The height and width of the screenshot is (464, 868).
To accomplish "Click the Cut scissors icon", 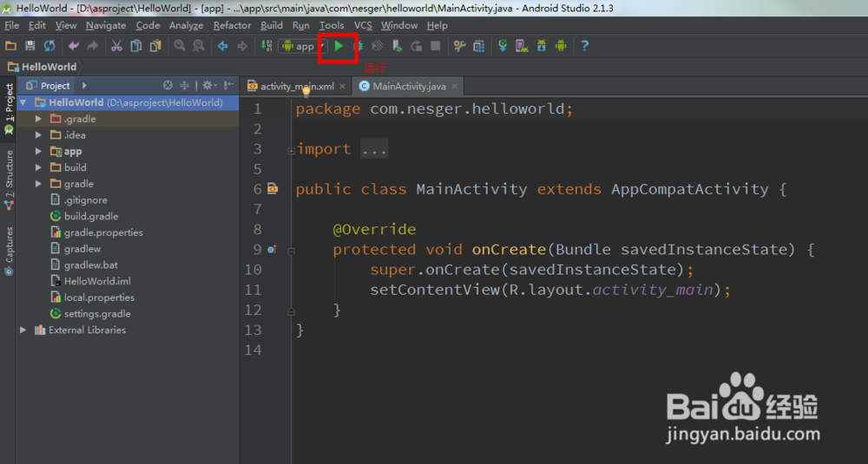I will pos(116,46).
